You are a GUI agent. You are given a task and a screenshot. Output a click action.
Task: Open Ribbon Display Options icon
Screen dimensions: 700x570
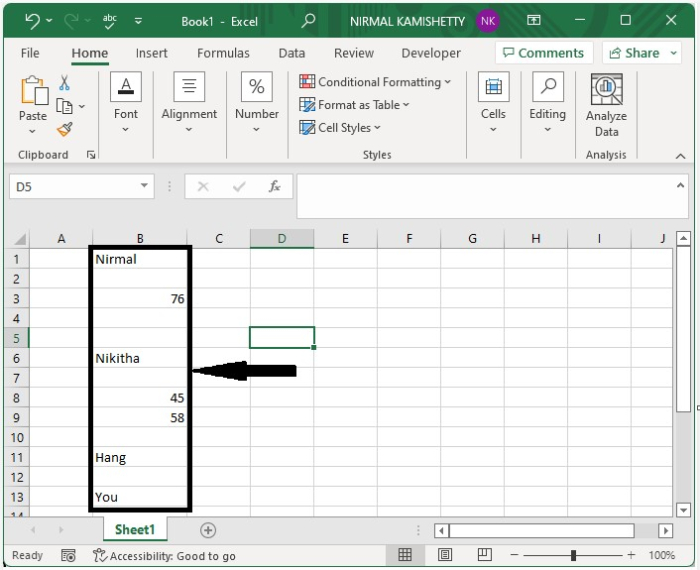click(533, 20)
